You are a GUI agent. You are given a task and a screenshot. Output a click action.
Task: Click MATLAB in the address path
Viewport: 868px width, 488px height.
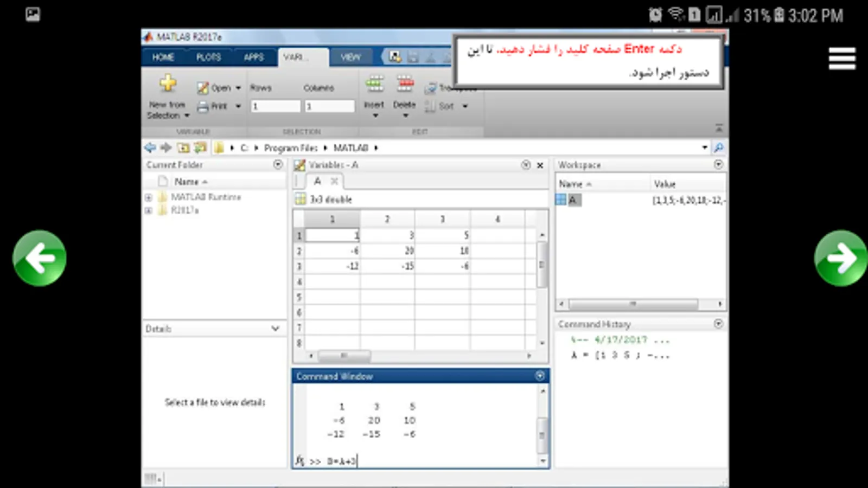point(351,148)
